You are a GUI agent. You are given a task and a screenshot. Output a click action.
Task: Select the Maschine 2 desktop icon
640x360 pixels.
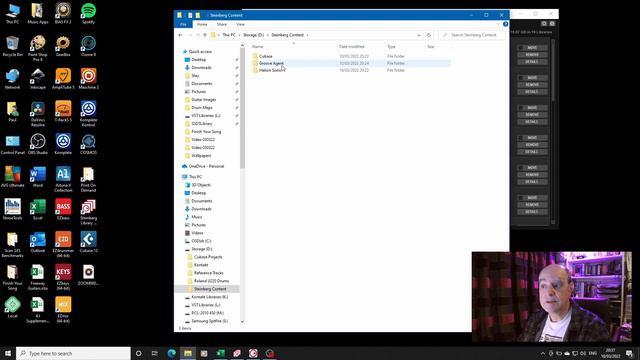click(88, 79)
